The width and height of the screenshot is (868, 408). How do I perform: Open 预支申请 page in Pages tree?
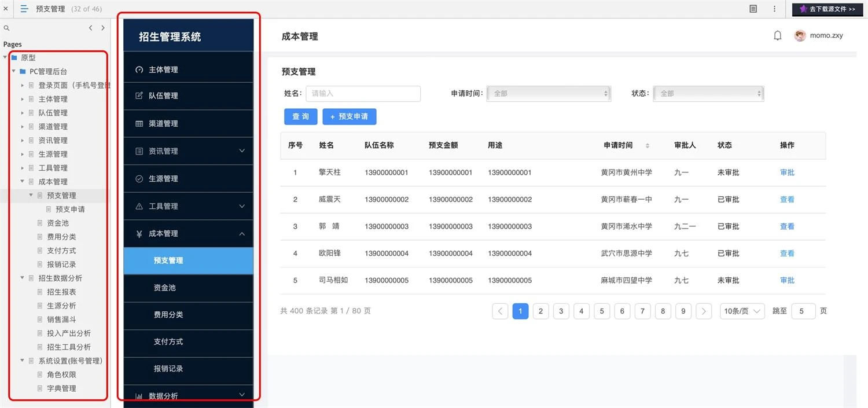pos(70,209)
